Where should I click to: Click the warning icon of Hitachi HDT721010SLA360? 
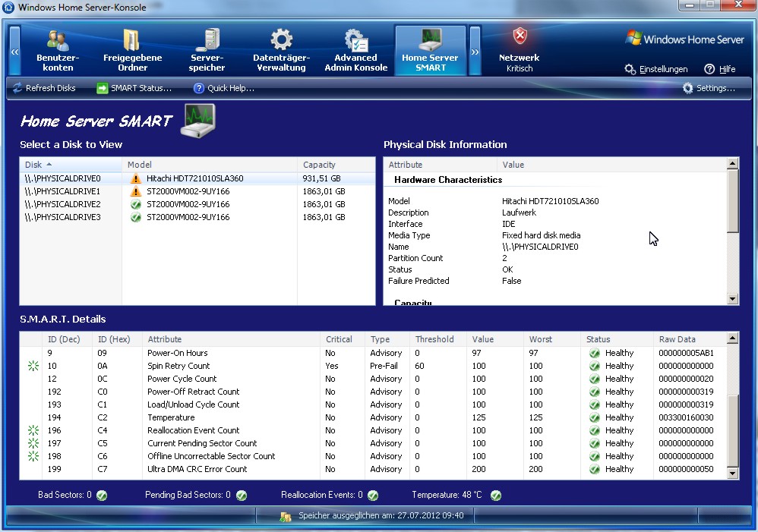coord(136,178)
